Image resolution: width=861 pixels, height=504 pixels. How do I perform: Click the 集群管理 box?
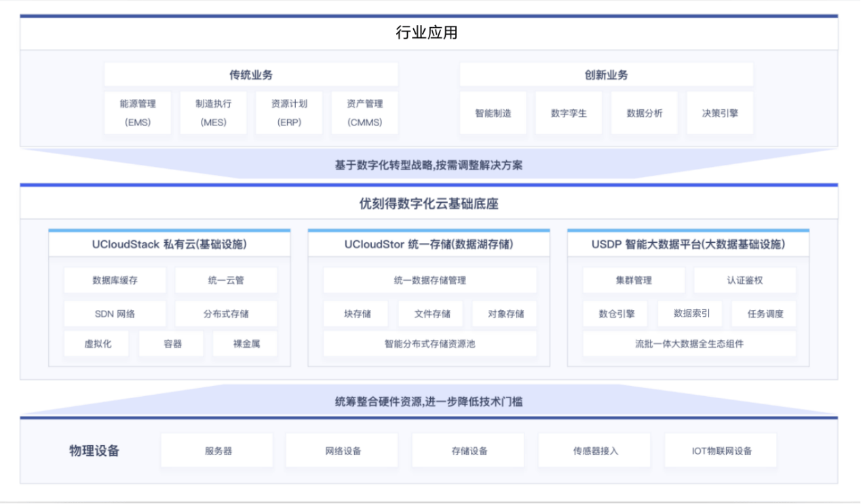point(634,280)
